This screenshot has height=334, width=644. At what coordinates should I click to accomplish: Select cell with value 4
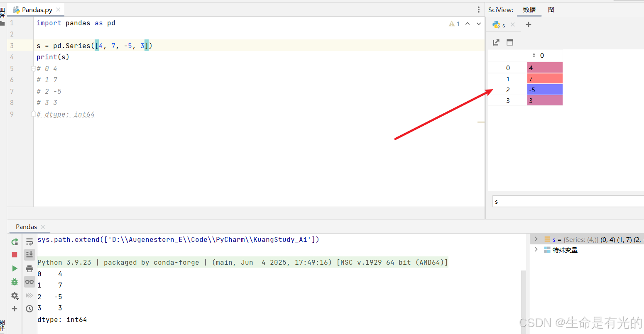coord(545,68)
